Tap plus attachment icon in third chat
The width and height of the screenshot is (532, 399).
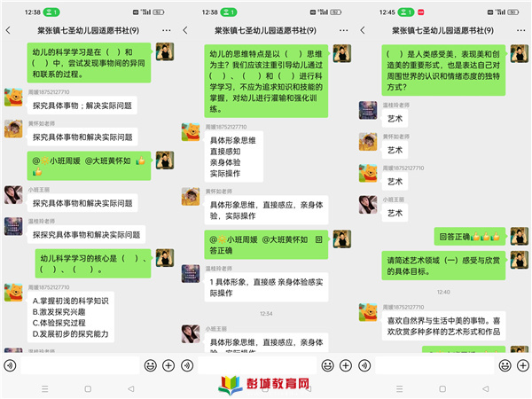tap(523, 365)
